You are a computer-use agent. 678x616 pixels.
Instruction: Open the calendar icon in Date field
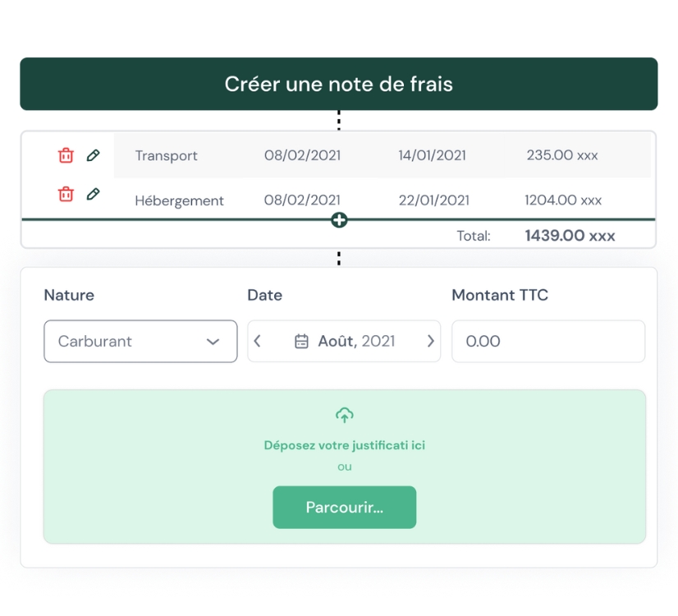(301, 342)
